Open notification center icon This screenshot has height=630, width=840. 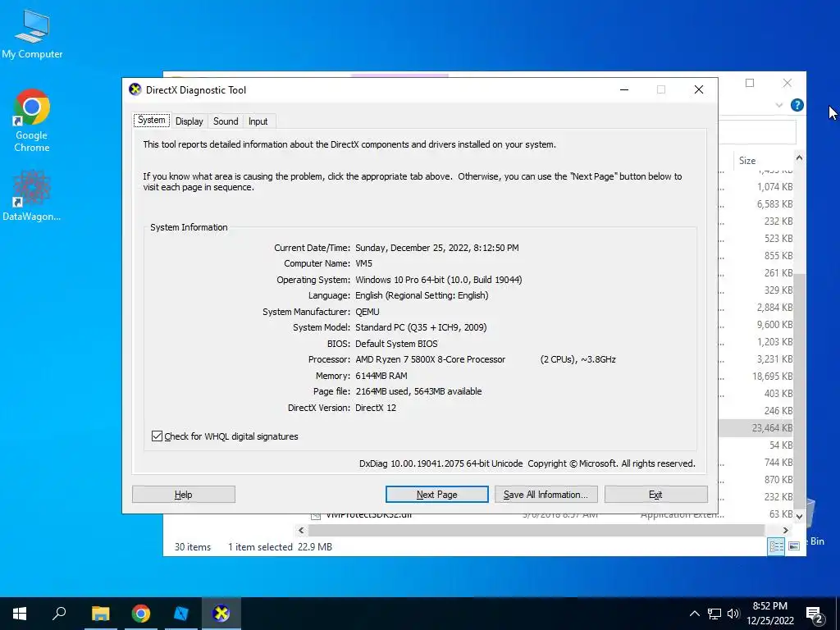[x=815, y=614]
